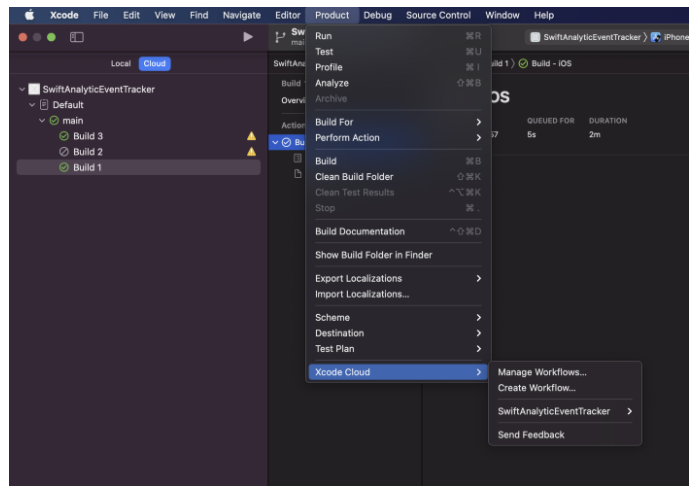Open the Destination submenu
The height and width of the screenshot is (498, 700).
point(398,333)
